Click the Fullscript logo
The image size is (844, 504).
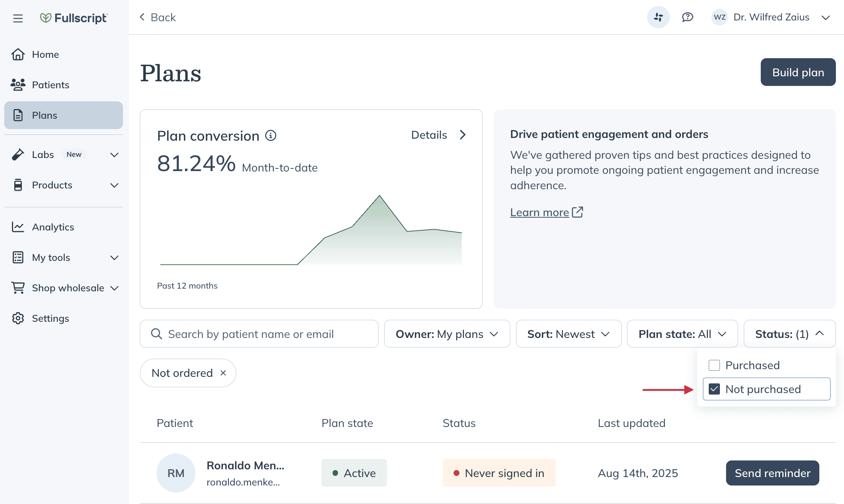(74, 18)
